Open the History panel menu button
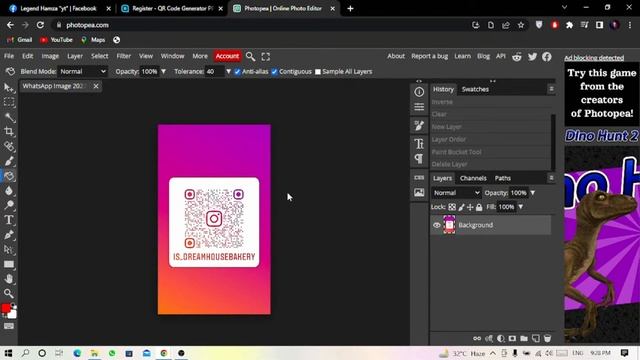 551,89
